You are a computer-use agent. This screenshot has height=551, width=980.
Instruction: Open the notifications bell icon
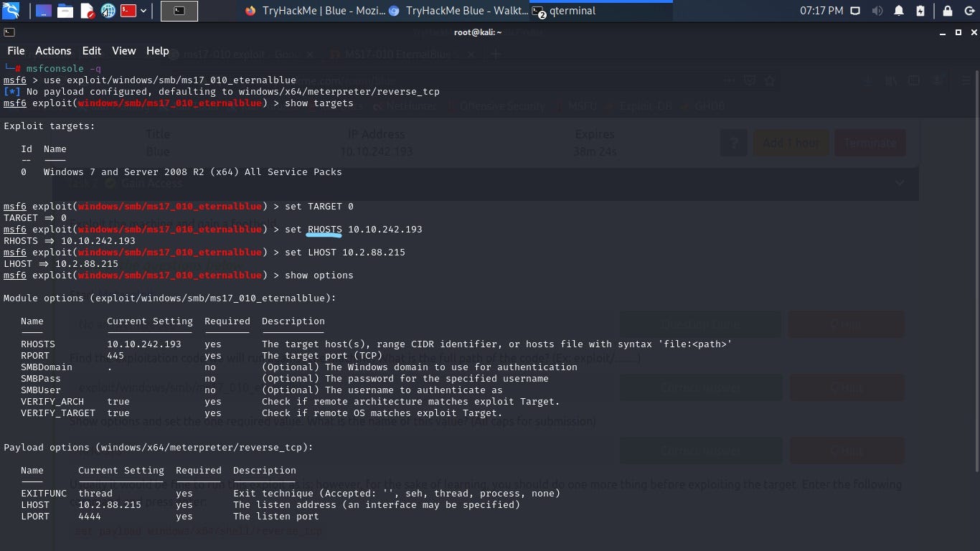[899, 11]
